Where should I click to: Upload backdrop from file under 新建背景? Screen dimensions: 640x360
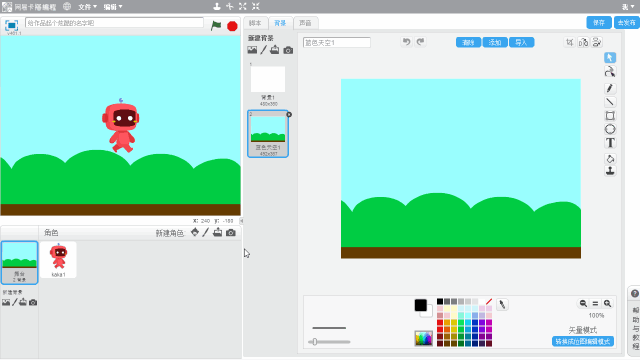click(275, 50)
